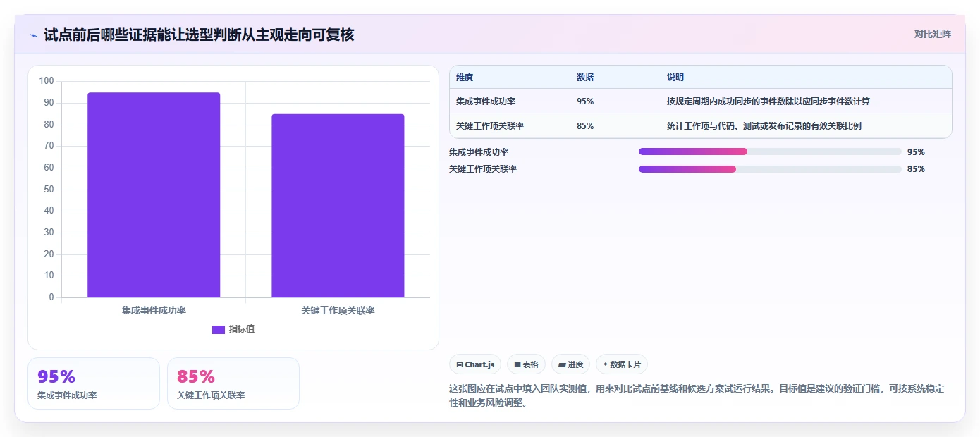The width and height of the screenshot is (980, 437).
Task: Click the icon inside the 进度 chip
Action: click(562, 365)
